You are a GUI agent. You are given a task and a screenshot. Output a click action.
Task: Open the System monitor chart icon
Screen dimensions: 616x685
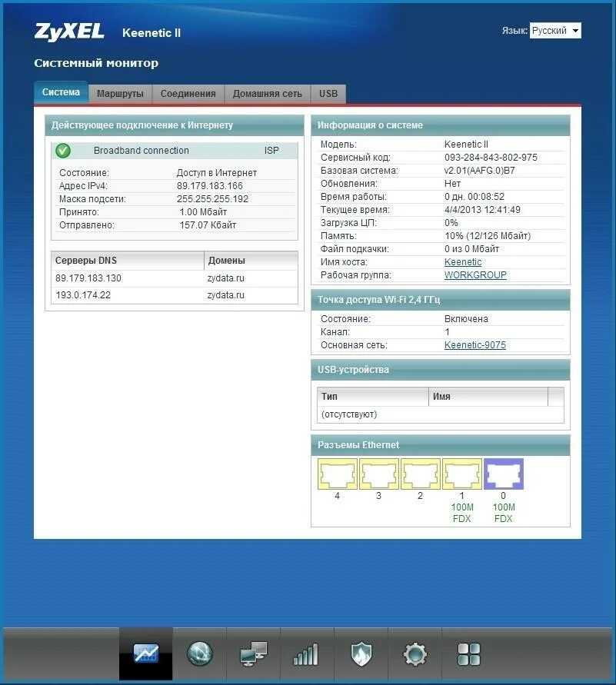click(146, 653)
